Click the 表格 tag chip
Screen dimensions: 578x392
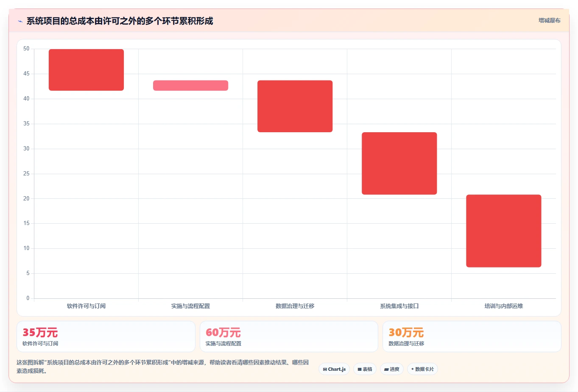365,369
